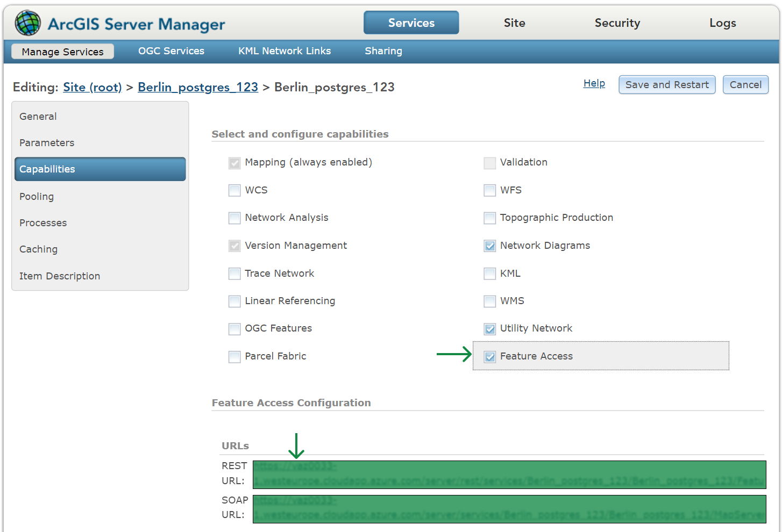Click the Mapping (always enabled) checkbox
This screenshot has width=782, height=532.
click(x=234, y=163)
